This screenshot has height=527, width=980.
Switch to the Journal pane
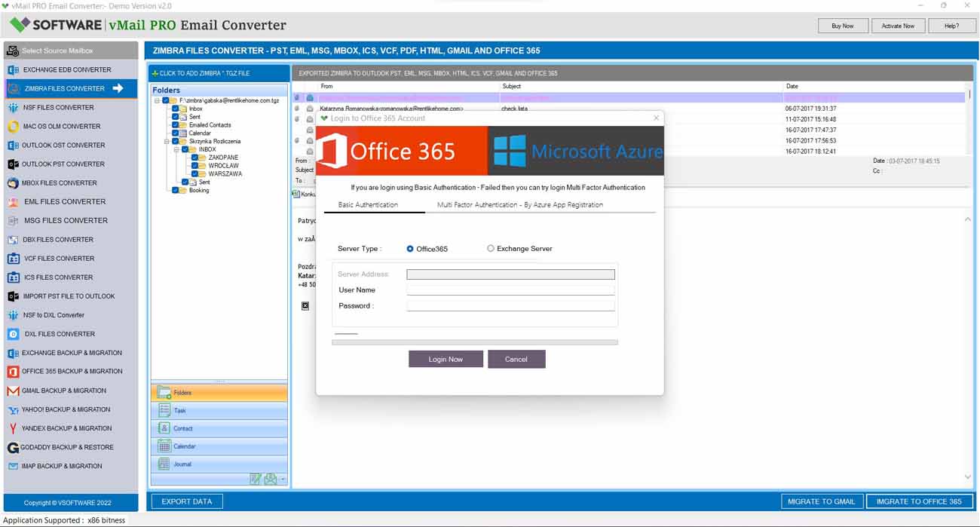(219, 464)
